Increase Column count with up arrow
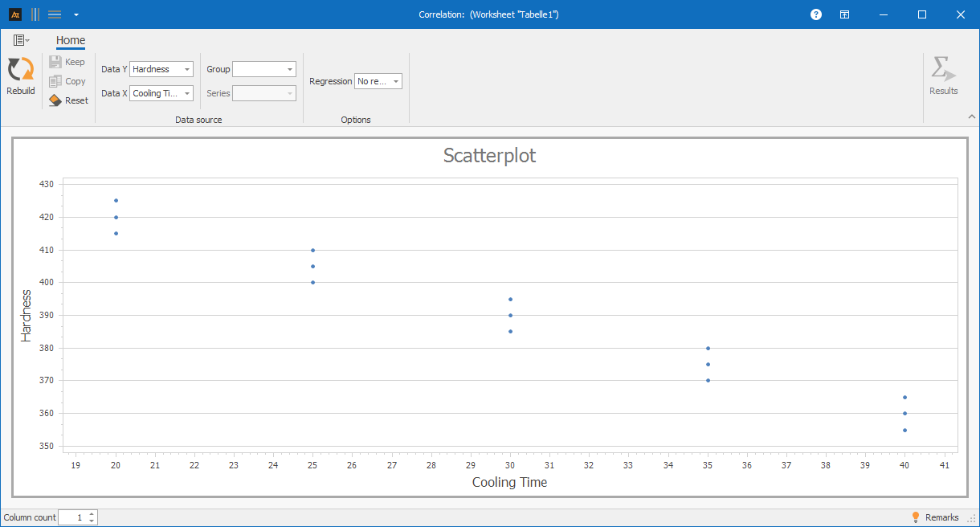Image resolution: width=980 pixels, height=527 pixels. coord(92,514)
